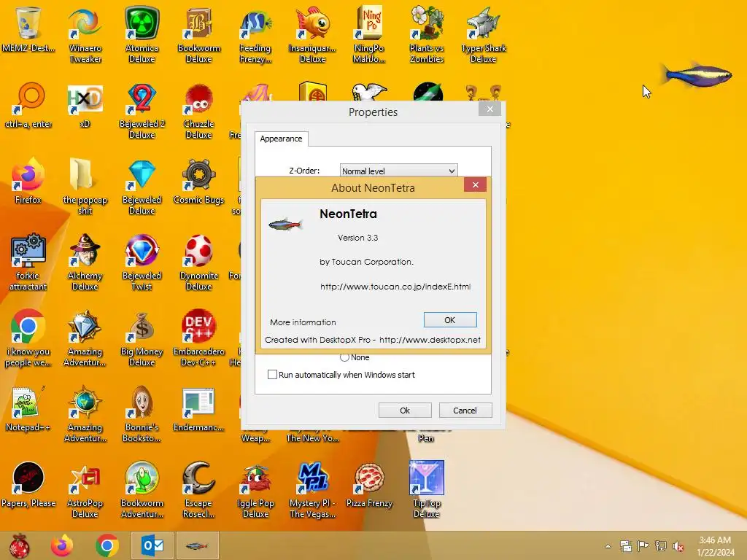
Task: Click the DesktopX Pro credit line
Action: coord(373,340)
